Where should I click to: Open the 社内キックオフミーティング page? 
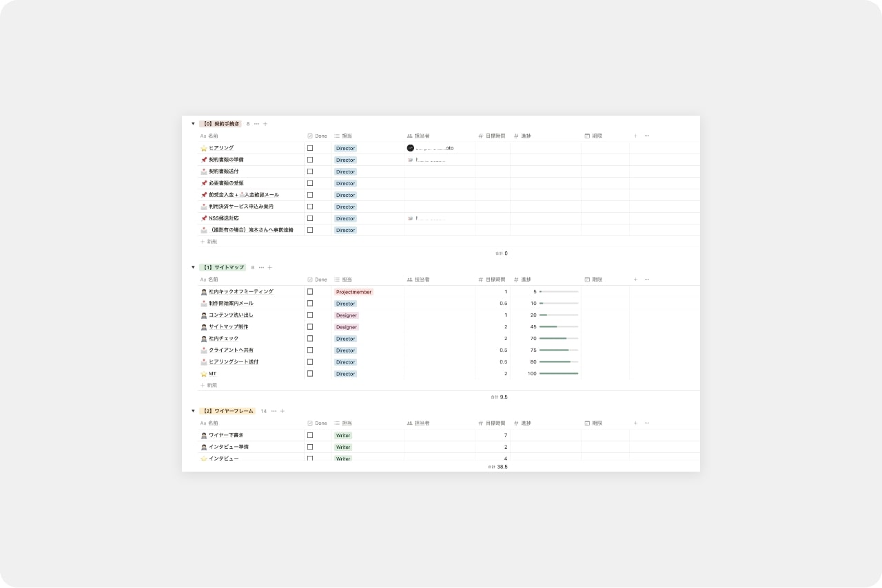tap(240, 292)
